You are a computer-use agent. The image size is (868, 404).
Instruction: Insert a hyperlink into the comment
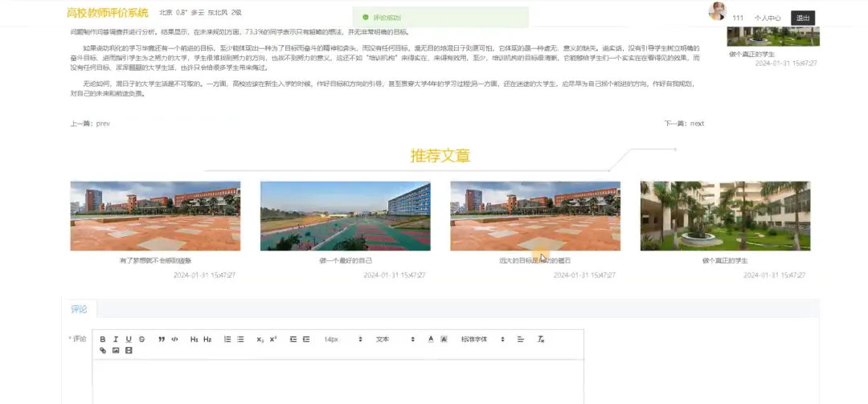click(102, 350)
